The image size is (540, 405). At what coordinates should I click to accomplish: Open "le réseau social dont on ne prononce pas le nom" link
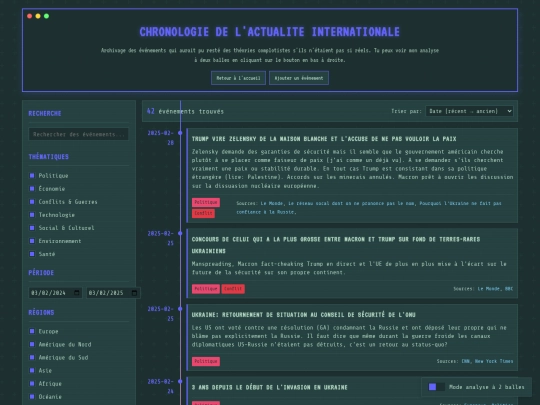tap(352, 204)
